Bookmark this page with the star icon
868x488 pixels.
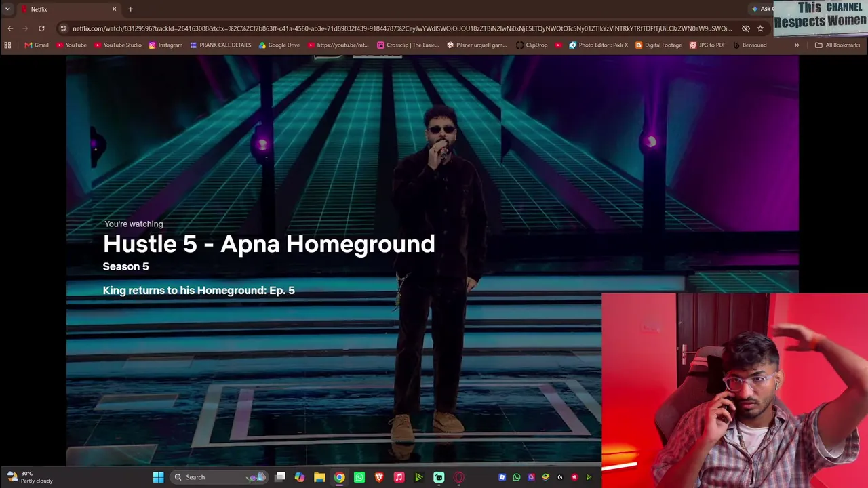pyautogui.click(x=760, y=28)
